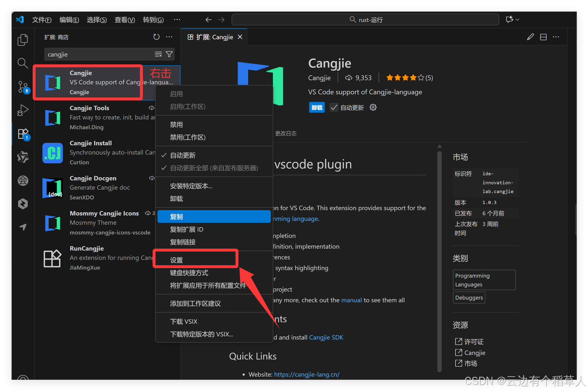Select 安装特定版本... in the context menu
Screen dimensions: 588x391
tap(214, 186)
